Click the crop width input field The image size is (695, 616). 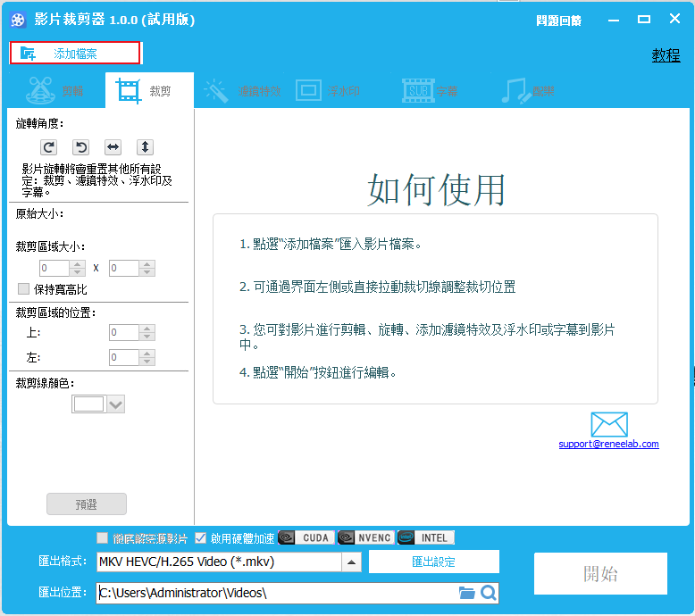(54, 268)
